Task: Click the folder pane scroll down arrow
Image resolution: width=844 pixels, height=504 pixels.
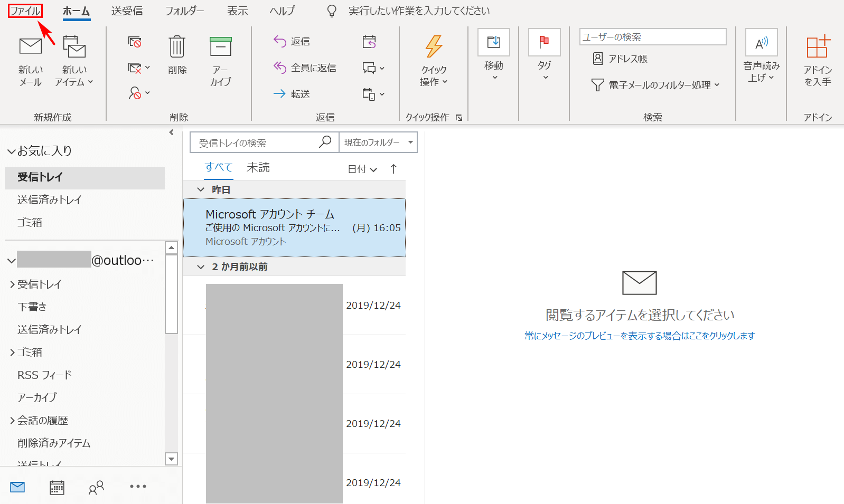Action: point(171,459)
